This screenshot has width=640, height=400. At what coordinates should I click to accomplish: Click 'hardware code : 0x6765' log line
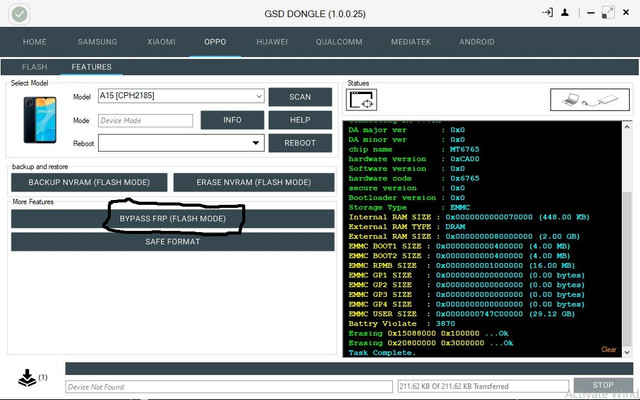414,178
